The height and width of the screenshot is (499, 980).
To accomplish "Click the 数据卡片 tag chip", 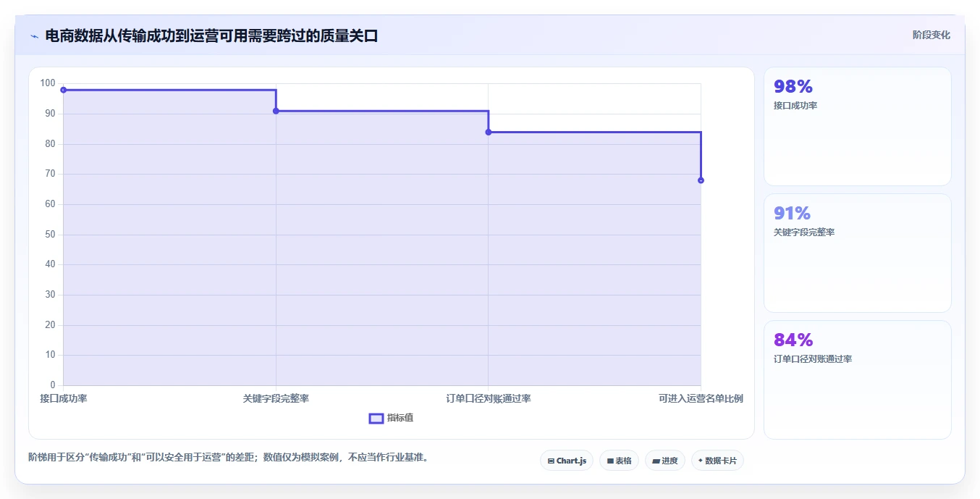I will [717, 461].
